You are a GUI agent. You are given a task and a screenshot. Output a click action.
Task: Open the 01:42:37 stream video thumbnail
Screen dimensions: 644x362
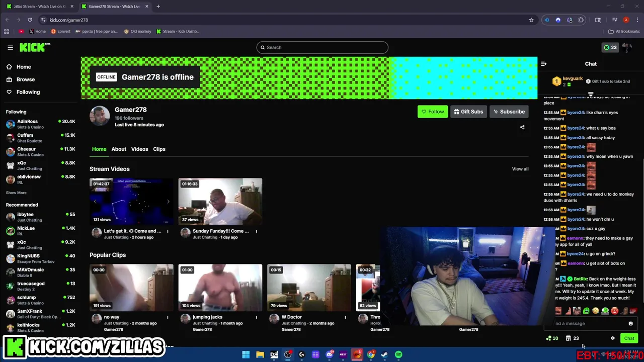131,202
